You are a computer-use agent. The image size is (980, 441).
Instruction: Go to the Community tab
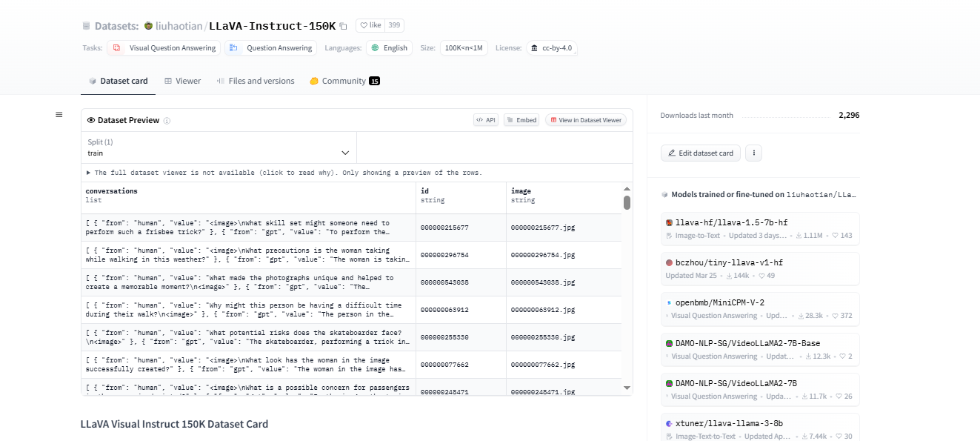[x=344, y=81]
